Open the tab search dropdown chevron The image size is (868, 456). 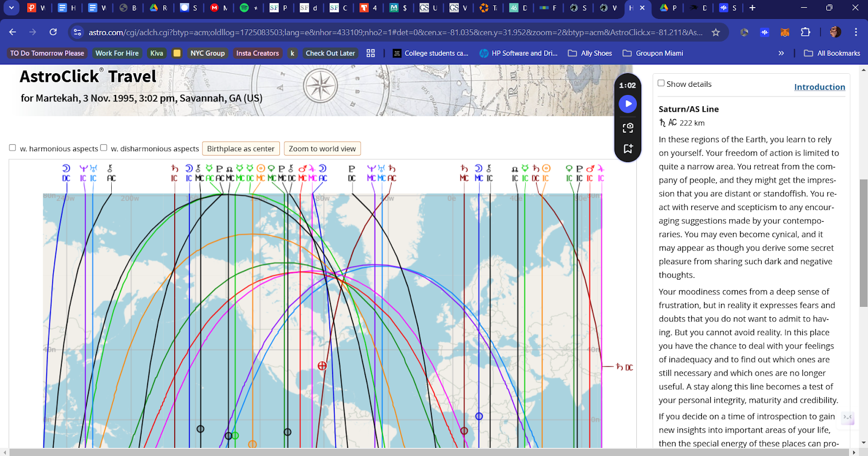tap(11, 8)
